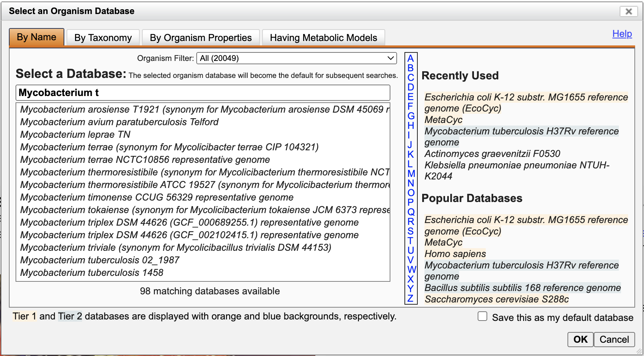The height and width of the screenshot is (356, 644).
Task: Open the By Organism Properties tab
Action: click(201, 38)
